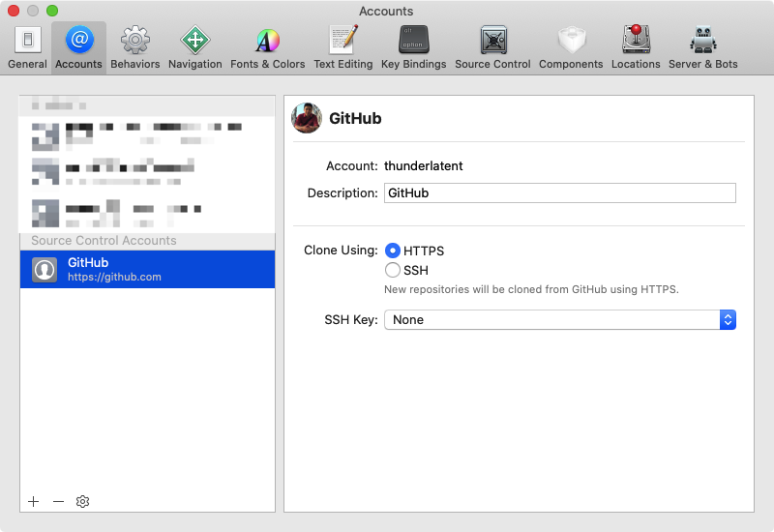The height and width of the screenshot is (532, 774).
Task: Choose SSH for Clone Using
Action: 393,270
